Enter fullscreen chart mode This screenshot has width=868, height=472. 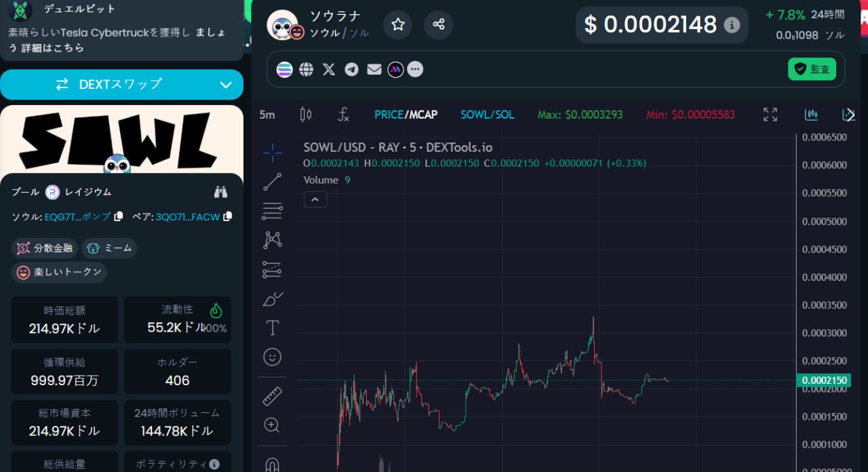770,115
